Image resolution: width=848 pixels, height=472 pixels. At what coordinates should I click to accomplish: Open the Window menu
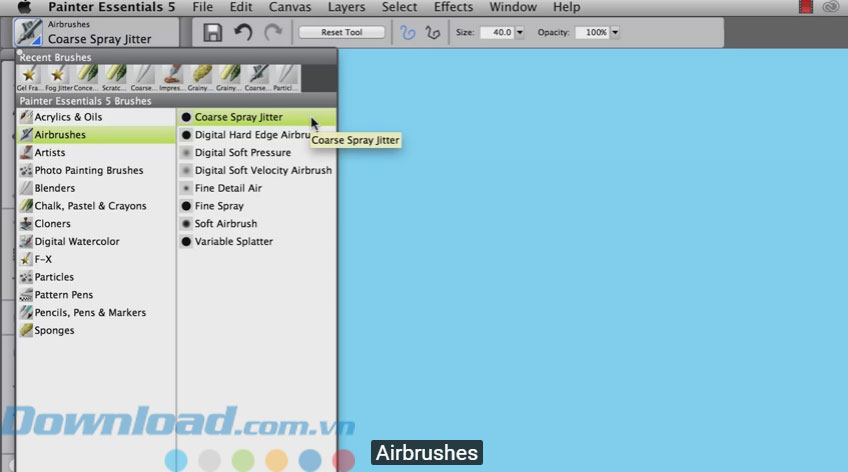tap(513, 7)
